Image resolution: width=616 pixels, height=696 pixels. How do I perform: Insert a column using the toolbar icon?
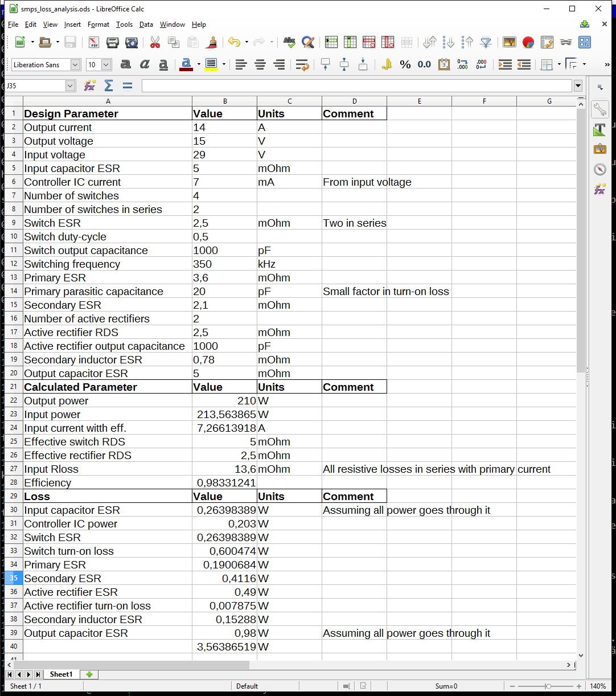(350, 42)
